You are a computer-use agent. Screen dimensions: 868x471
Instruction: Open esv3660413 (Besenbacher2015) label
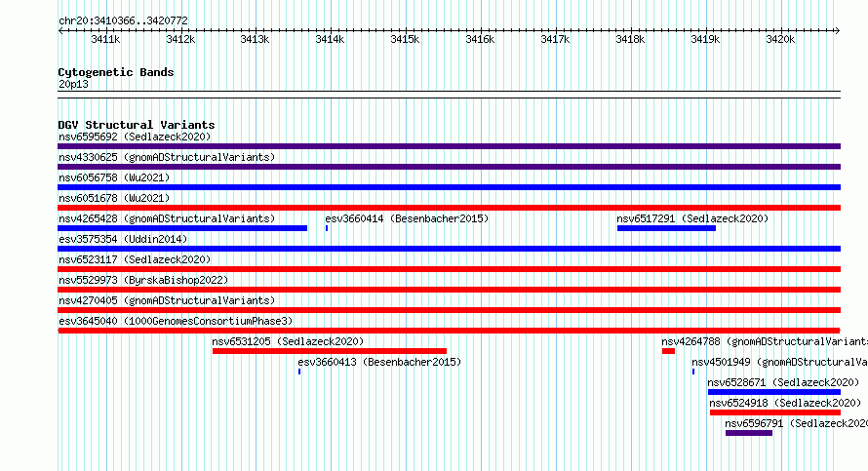[x=379, y=362]
